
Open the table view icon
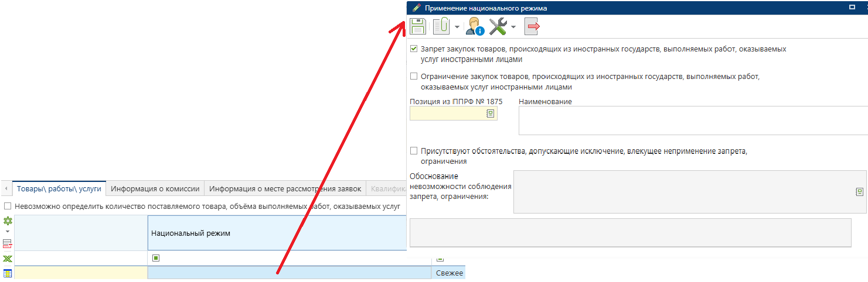[x=8, y=273]
